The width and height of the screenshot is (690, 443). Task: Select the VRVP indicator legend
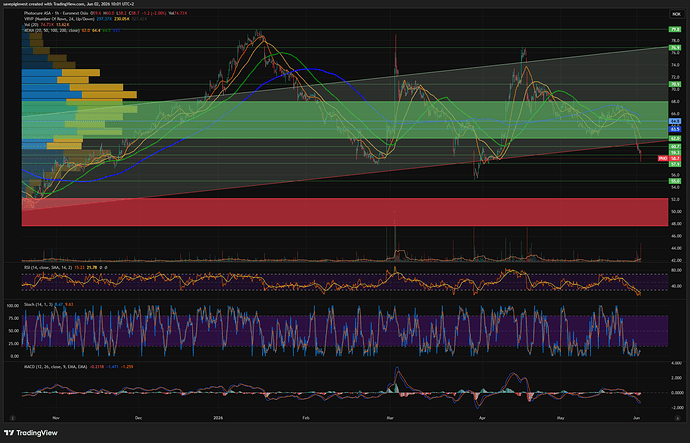[x=86, y=19]
